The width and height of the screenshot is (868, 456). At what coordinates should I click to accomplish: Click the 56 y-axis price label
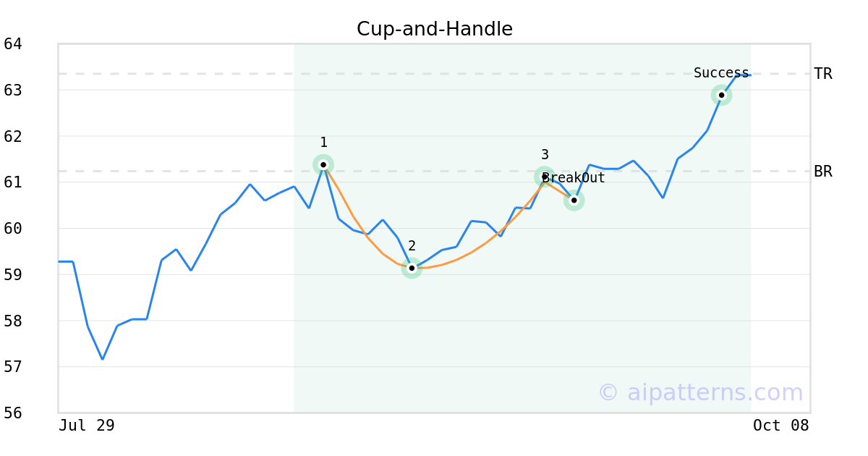coord(13,413)
